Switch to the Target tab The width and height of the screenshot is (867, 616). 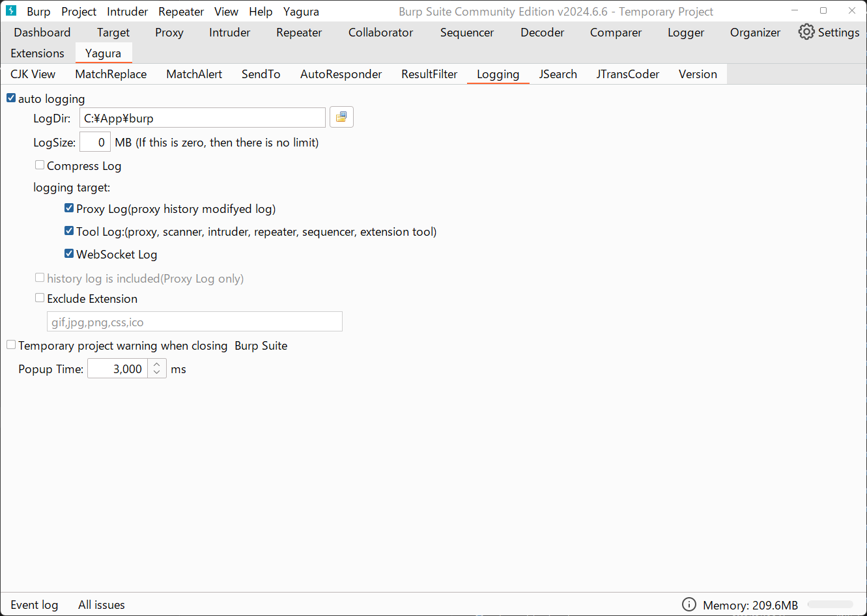pos(113,33)
